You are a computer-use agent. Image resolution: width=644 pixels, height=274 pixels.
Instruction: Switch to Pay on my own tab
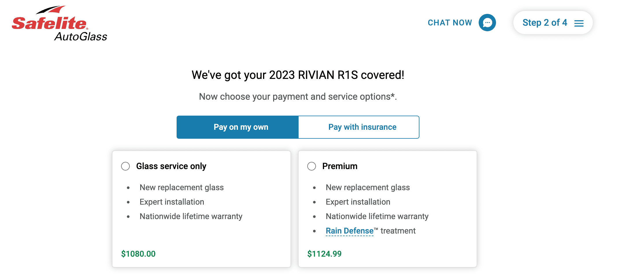pos(238,127)
